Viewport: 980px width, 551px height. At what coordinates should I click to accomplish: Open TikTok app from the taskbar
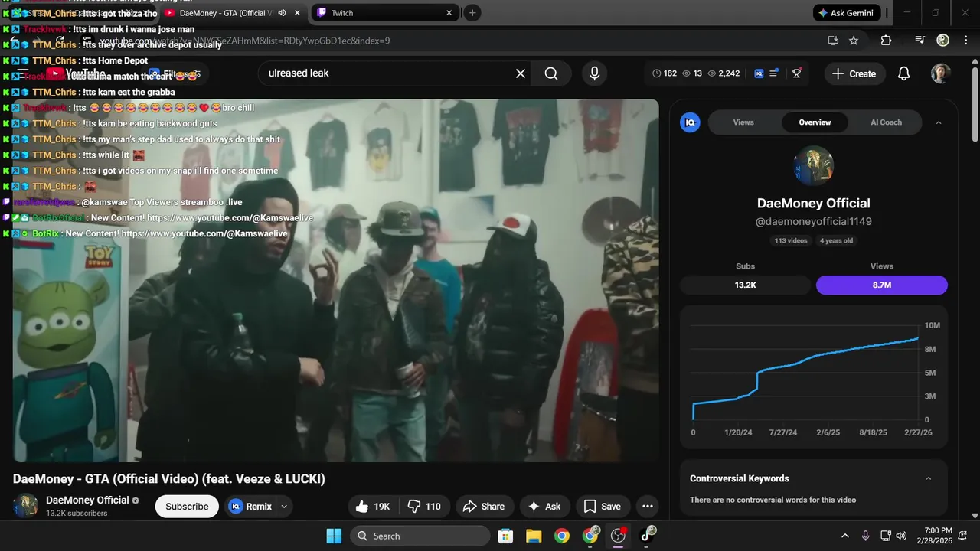648,535
